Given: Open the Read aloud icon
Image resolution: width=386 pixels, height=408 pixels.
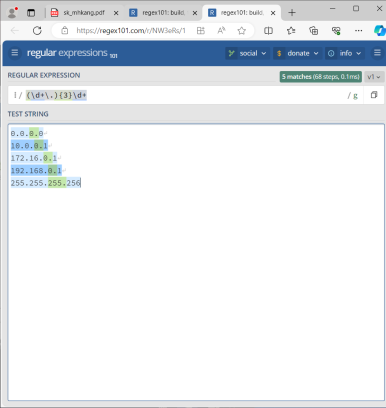Looking at the screenshot, I should (221, 31).
